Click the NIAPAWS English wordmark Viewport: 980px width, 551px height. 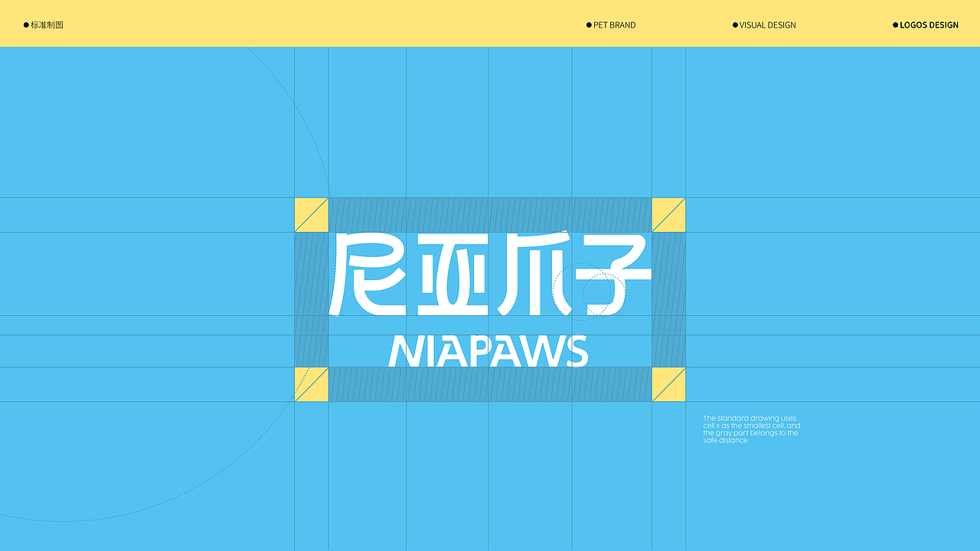(x=488, y=351)
